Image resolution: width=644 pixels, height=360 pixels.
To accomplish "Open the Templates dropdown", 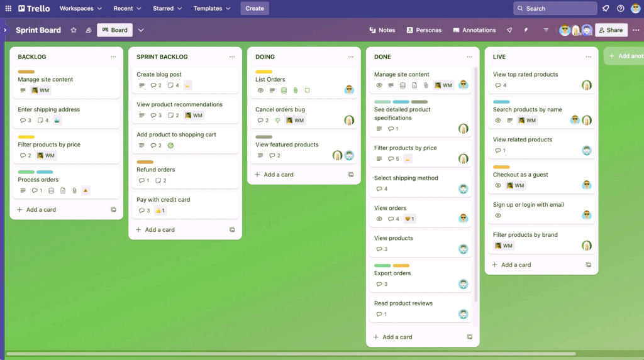I will (x=212, y=8).
